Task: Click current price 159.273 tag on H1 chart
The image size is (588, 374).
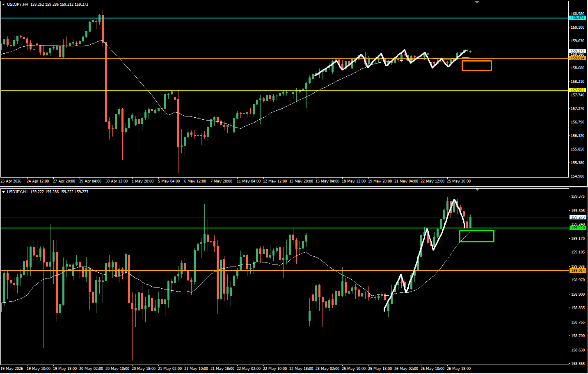Action: tap(577, 217)
